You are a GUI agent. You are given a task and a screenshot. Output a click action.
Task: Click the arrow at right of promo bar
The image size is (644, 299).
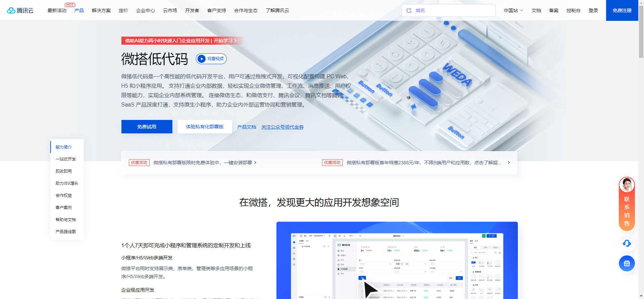click(x=508, y=163)
